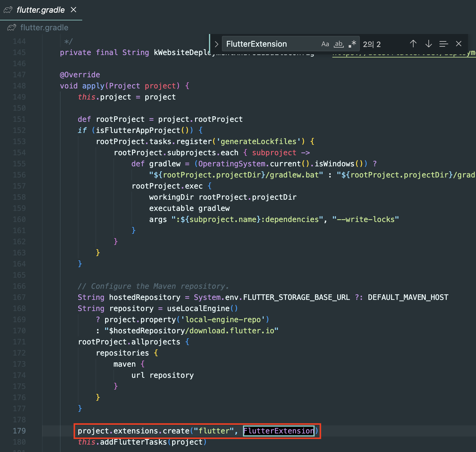Click FLUTTER_STORAGE_BASE_URL text
Image resolution: width=476 pixels, height=452 pixels.
[296, 297]
